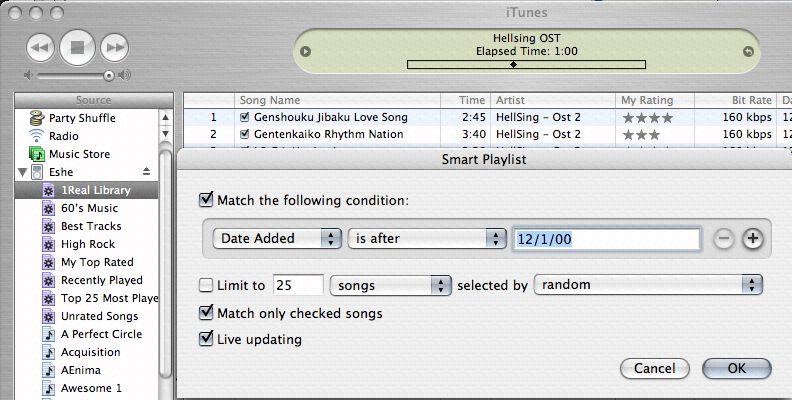Click the AEnima playlist note icon
The width and height of the screenshot is (792, 400).
48,371
